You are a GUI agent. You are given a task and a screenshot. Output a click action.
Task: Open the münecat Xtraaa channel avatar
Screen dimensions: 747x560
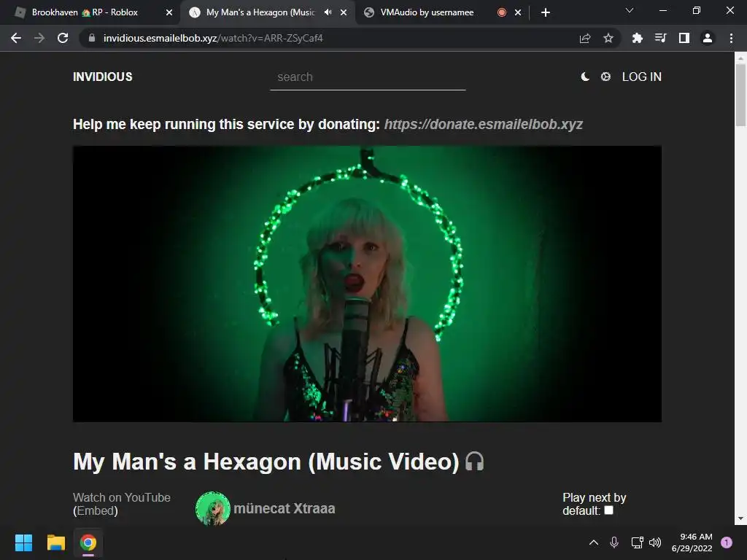click(212, 508)
